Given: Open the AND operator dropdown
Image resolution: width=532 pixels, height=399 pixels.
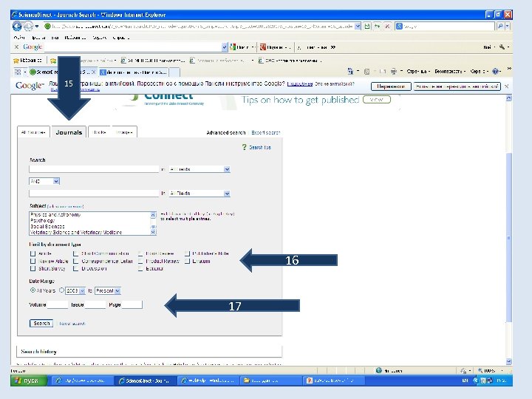Looking at the screenshot, I should [44, 181].
